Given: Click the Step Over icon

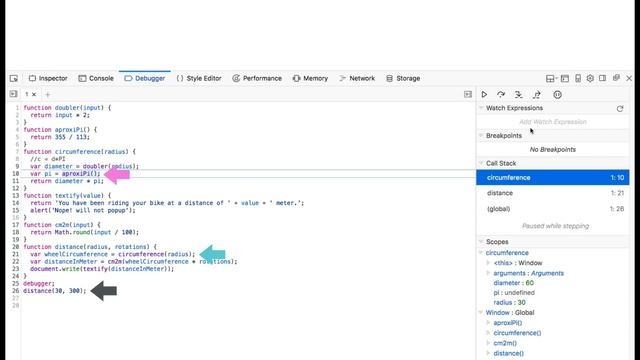Looking at the screenshot, I should coord(501,95).
